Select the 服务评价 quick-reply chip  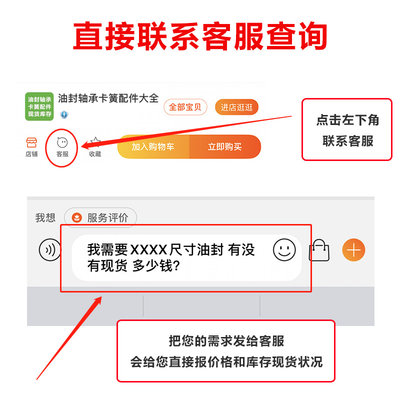click(100, 218)
